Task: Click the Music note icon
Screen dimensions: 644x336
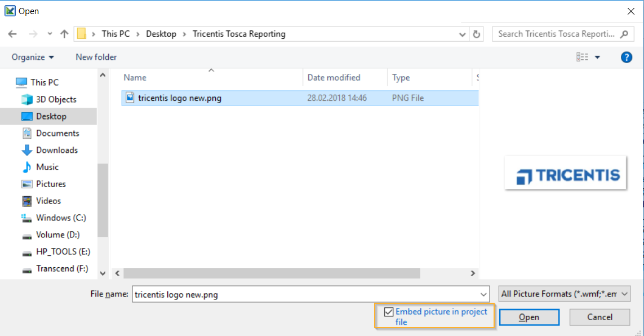Action: (26, 167)
